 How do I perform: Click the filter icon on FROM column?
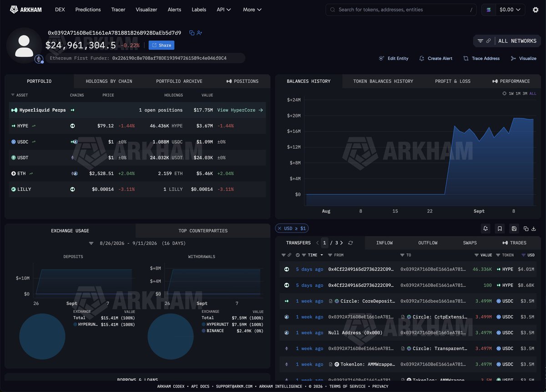330,255
